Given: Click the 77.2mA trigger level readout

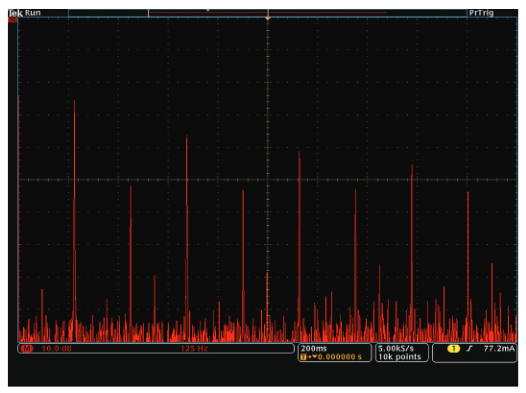Looking at the screenshot, I should coord(499,349).
